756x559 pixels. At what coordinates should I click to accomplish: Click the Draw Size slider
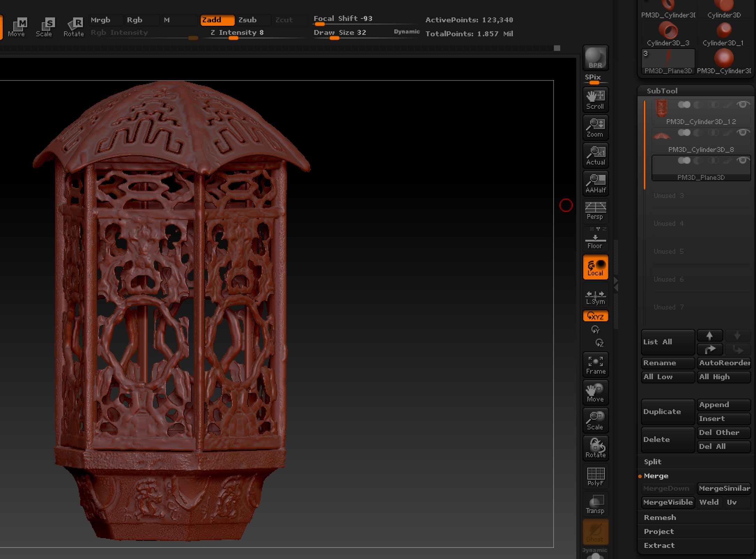click(367, 34)
